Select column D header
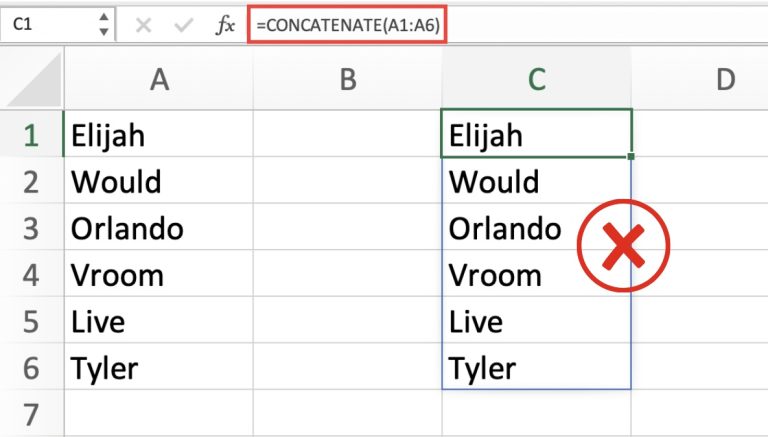 724,81
